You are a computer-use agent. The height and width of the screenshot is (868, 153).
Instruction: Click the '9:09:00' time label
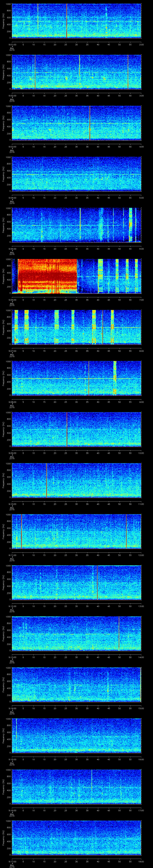(12, 453)
